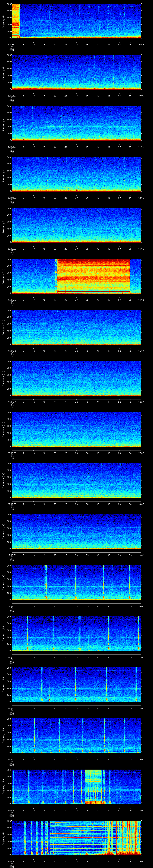The image size is (153, 868).
Task: Click the 22:13:00 timestamp label
Action: pyautogui.click(x=12, y=300)
